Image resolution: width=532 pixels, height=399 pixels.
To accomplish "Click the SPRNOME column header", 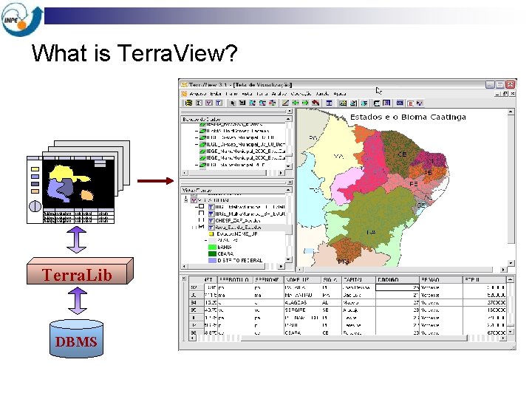I will (x=268, y=280).
